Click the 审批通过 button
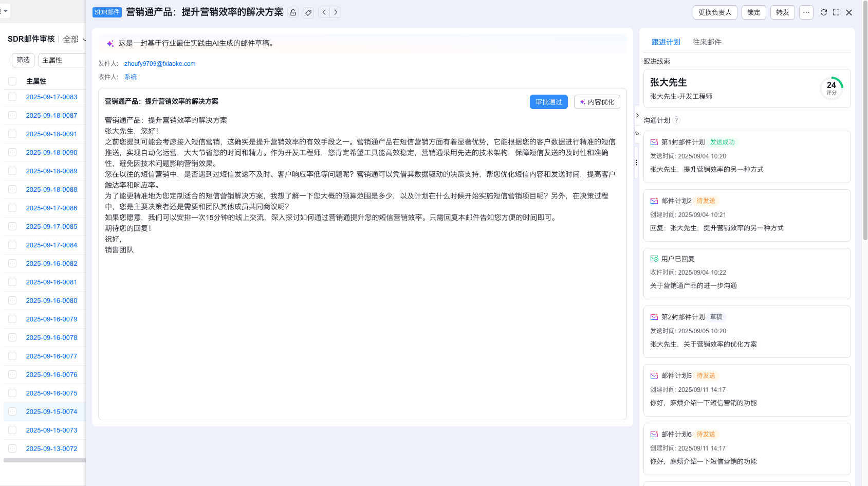 tap(548, 102)
